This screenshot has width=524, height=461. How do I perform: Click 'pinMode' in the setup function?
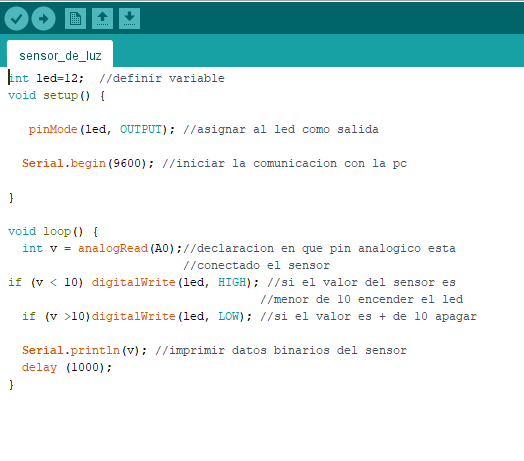click(x=53, y=130)
